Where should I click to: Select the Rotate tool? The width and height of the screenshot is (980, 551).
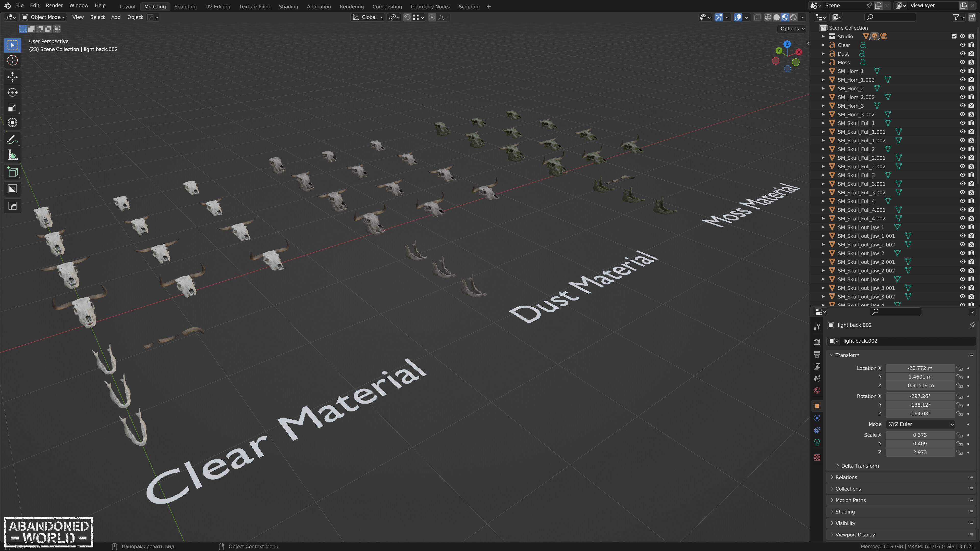click(12, 92)
